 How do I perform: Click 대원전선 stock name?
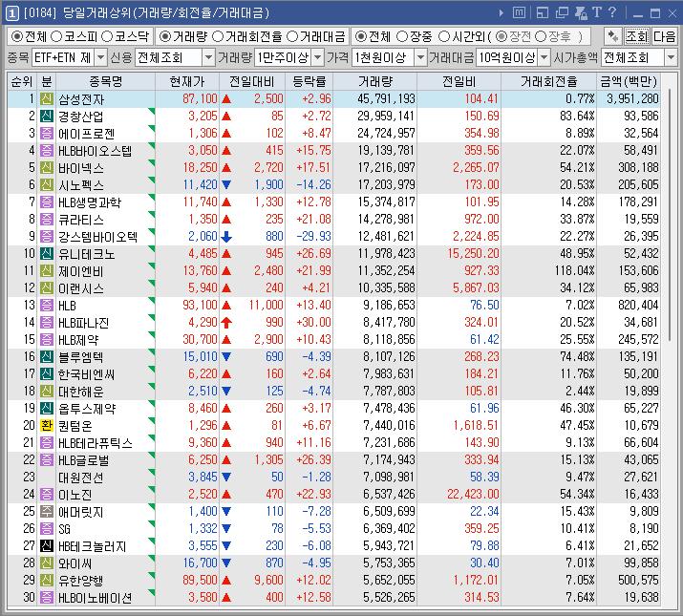[x=81, y=478]
